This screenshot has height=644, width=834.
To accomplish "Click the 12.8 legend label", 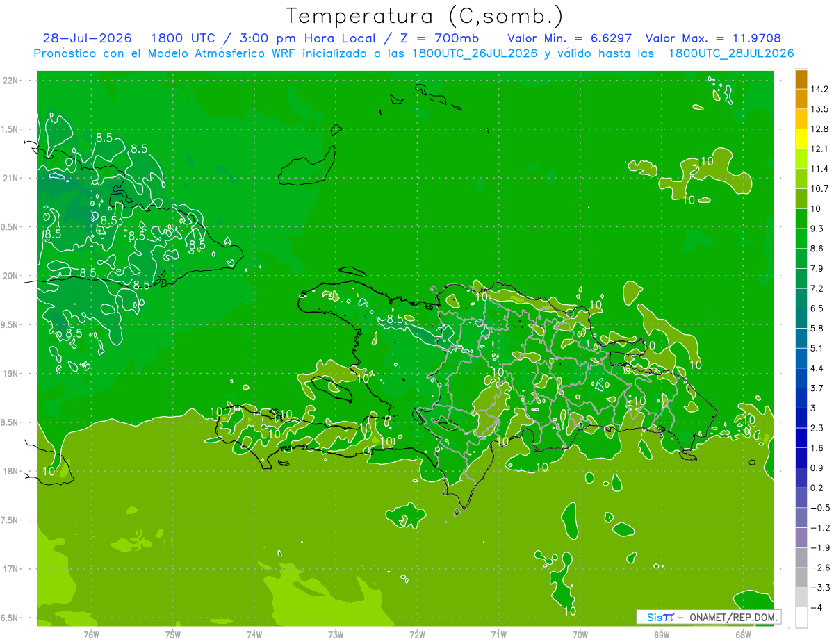I will pos(820,129).
